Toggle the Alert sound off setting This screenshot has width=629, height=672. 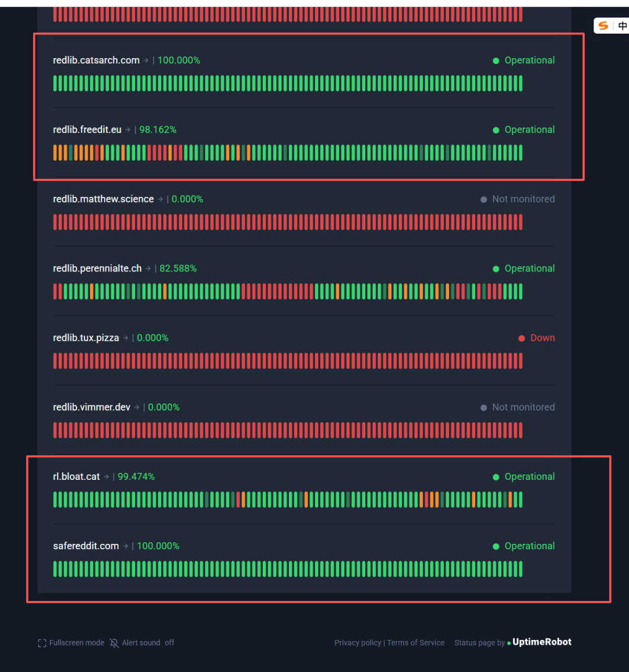click(148, 643)
